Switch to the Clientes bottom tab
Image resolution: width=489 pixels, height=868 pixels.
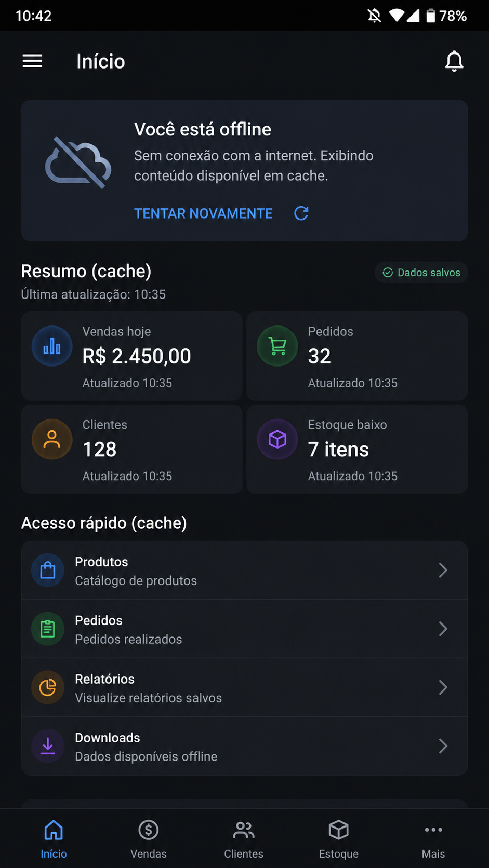coord(244,839)
